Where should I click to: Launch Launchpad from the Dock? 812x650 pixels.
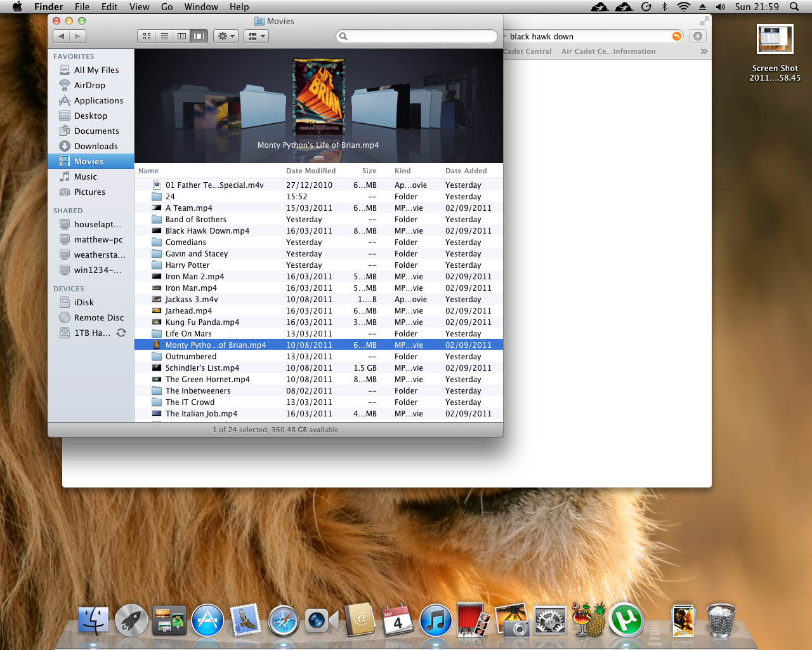131,620
